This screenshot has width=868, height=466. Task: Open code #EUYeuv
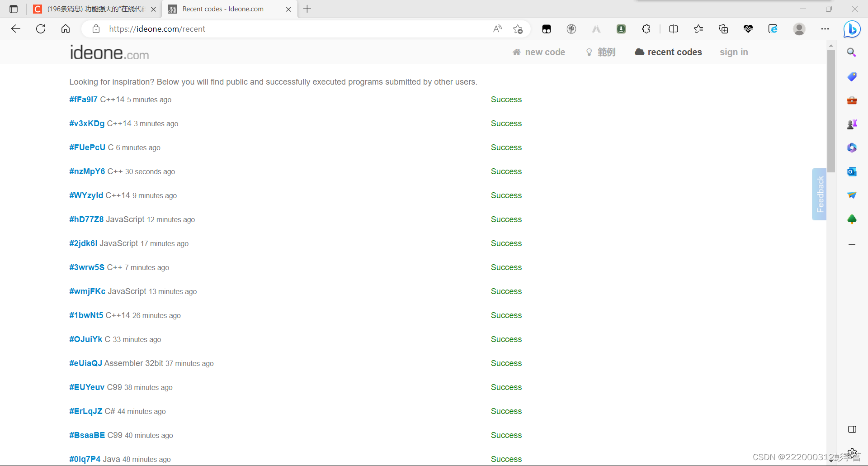pos(87,387)
